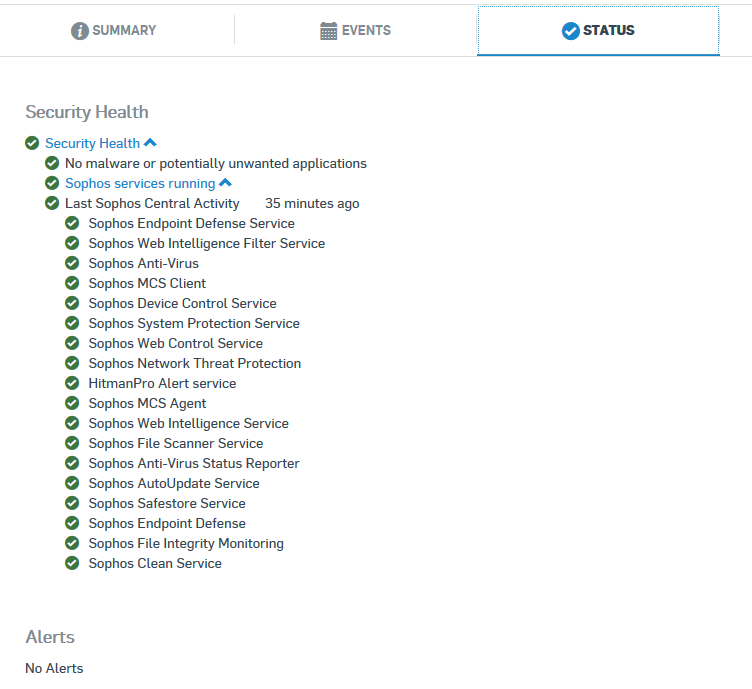Click the Events calendar icon
This screenshot has width=752, height=689.
tap(329, 31)
